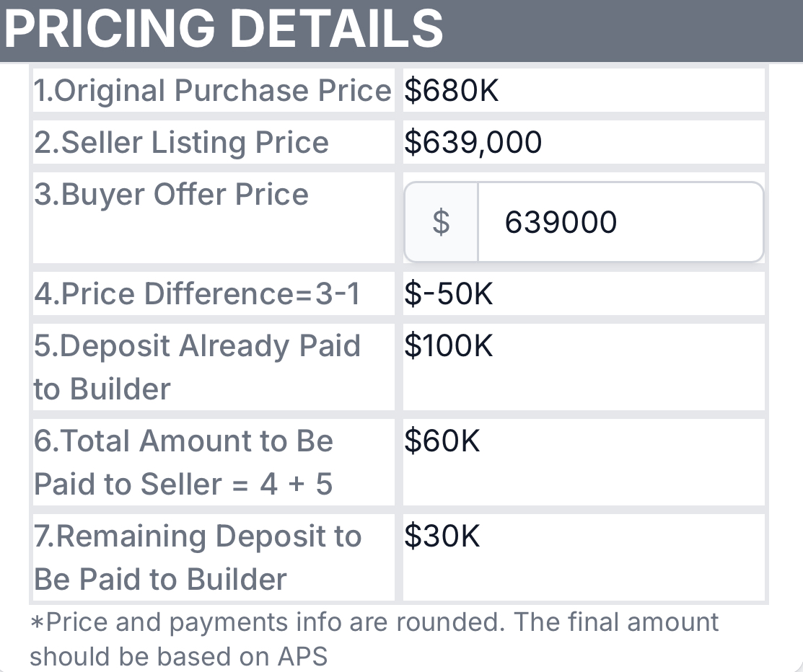Select the $100K deposit paid value

(x=449, y=346)
